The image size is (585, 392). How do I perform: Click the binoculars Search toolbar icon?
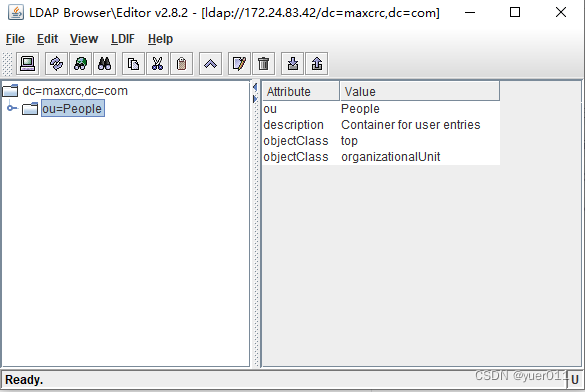(x=104, y=64)
